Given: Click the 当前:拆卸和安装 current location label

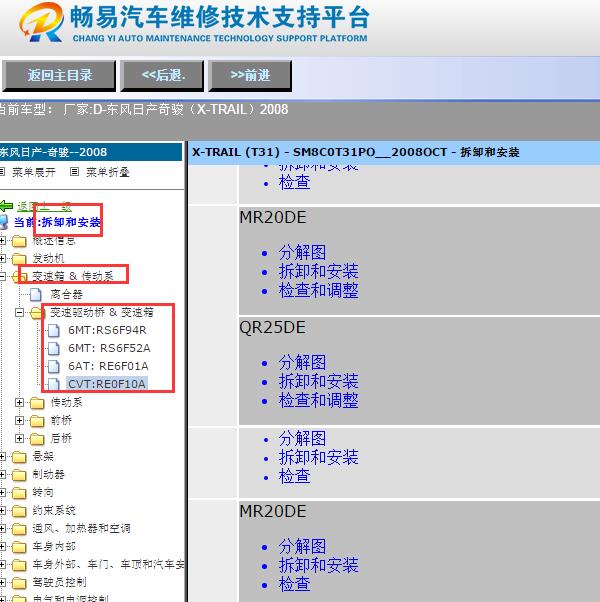Looking at the screenshot, I should click(57, 222).
